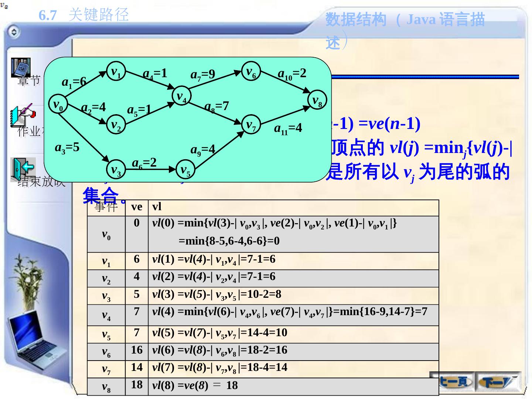This screenshot has width=532, height=399.
Task: Click ve value 0 in v0 row
Action: (x=137, y=223)
